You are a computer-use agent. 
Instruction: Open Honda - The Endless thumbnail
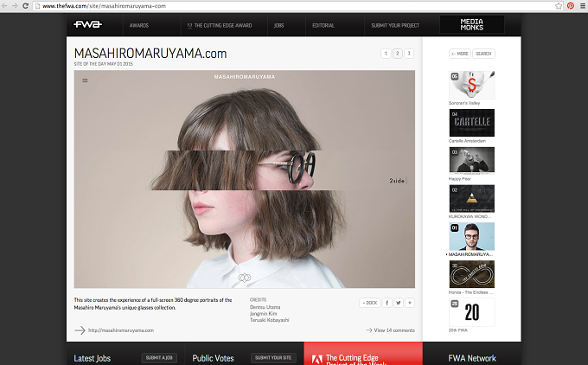[x=472, y=274]
